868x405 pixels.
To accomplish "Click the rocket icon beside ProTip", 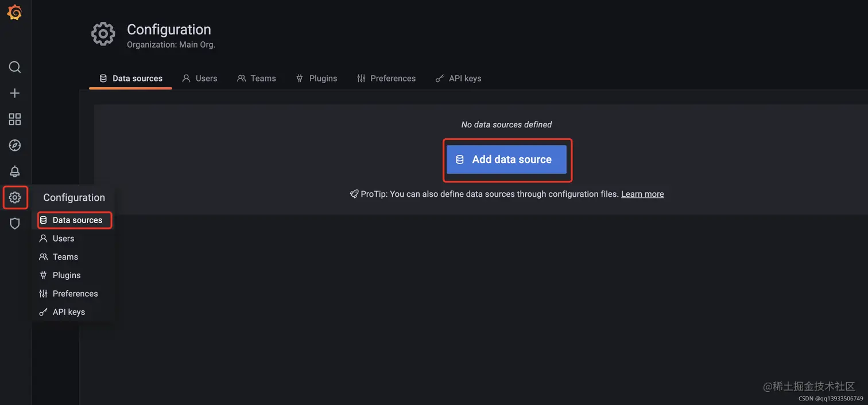I will 354,194.
